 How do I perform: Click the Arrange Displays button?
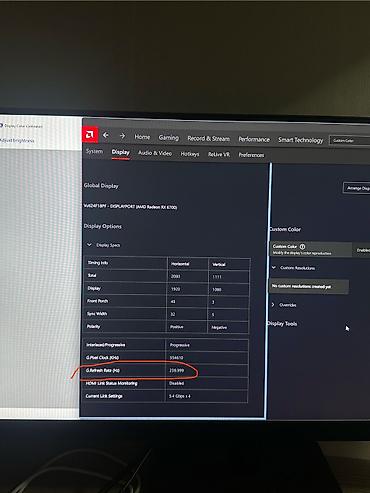coord(357,188)
